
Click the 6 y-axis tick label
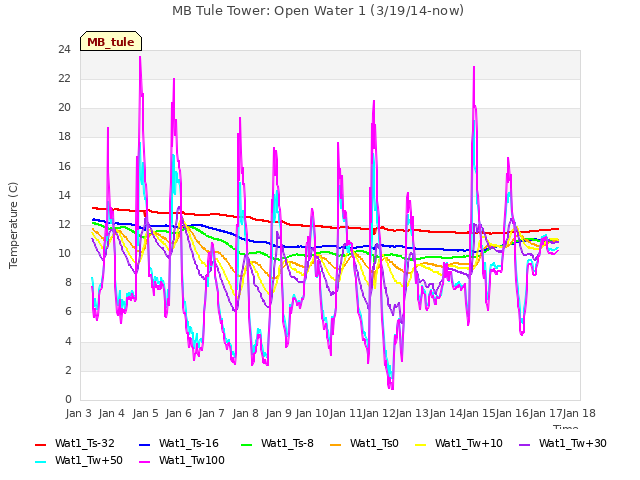pyautogui.click(x=68, y=312)
